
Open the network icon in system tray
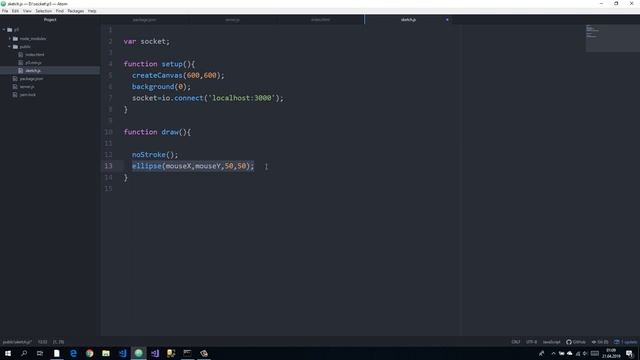[578, 353]
